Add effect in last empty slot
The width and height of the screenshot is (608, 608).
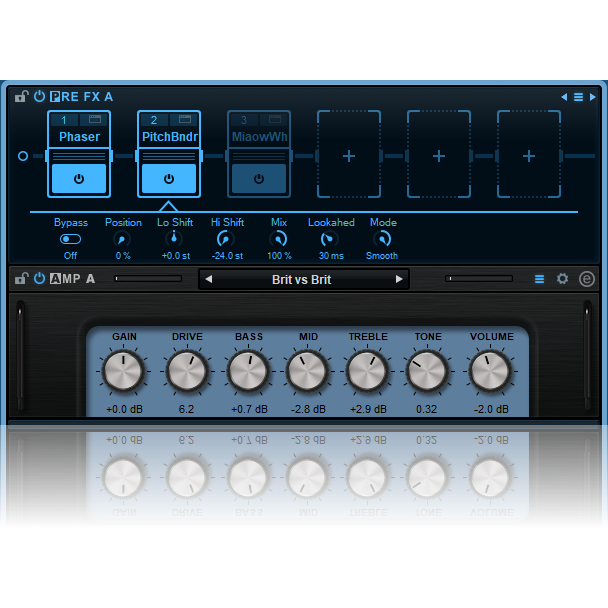pos(529,156)
